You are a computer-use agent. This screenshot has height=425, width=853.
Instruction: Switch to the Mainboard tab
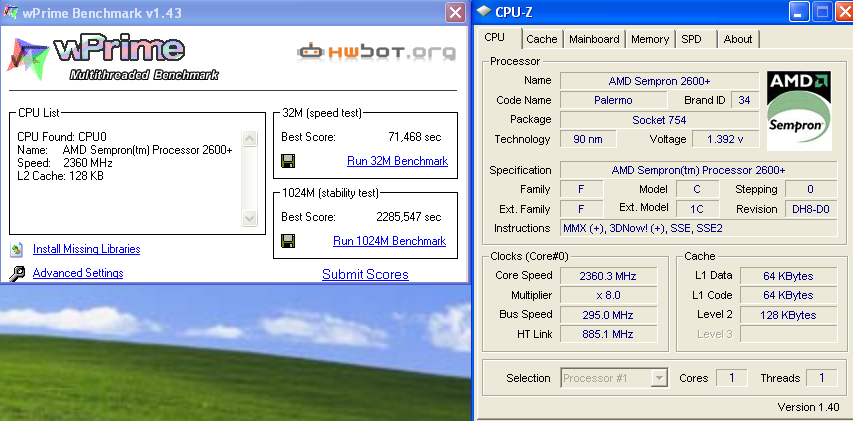(594, 39)
